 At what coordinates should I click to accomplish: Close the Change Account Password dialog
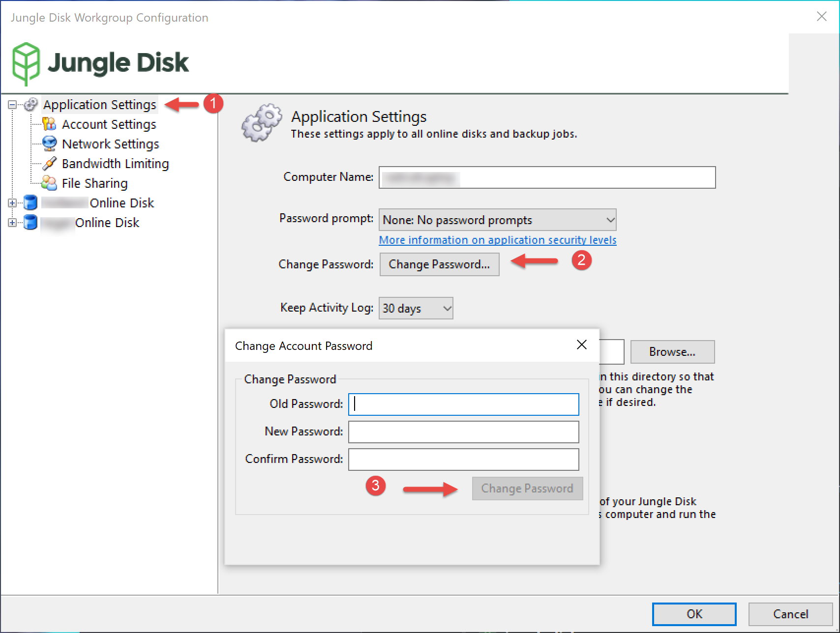[x=582, y=345]
